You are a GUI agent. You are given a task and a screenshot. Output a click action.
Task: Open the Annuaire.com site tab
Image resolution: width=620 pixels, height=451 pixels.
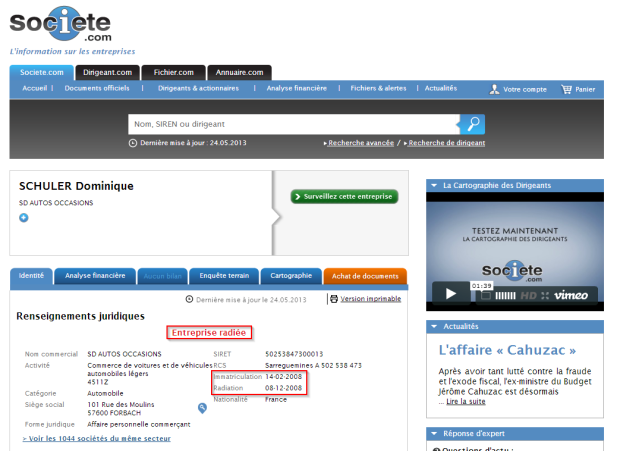coord(239,72)
